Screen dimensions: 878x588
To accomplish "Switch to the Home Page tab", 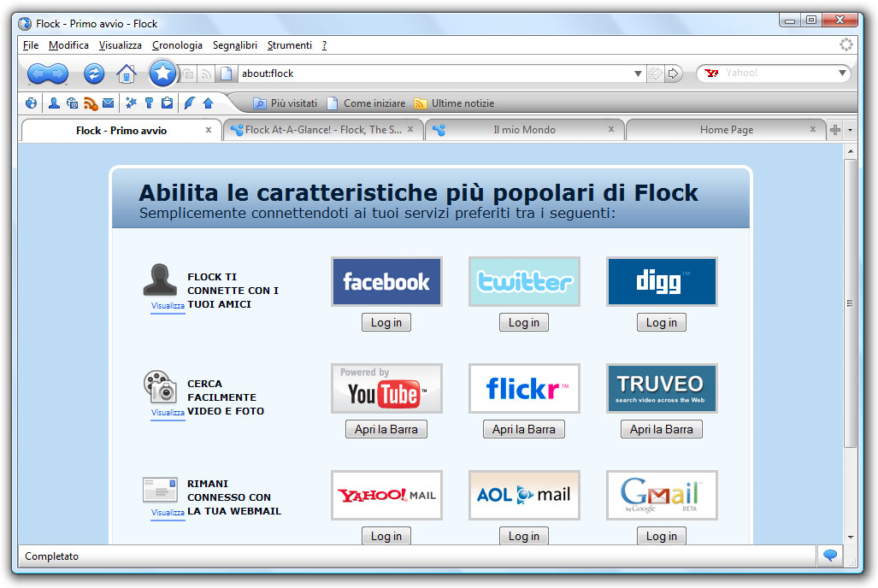I will [x=726, y=130].
